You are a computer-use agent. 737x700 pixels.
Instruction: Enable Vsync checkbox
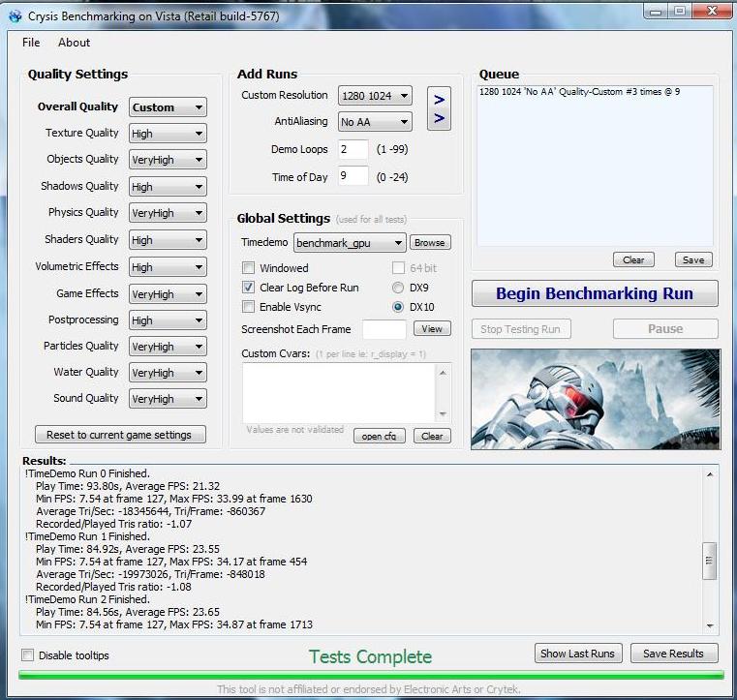pyautogui.click(x=248, y=307)
